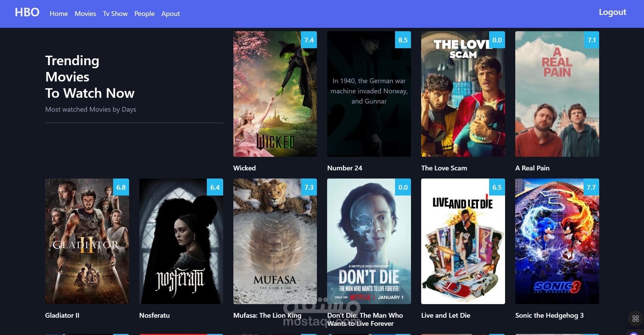Click the Wicked title text

click(245, 168)
